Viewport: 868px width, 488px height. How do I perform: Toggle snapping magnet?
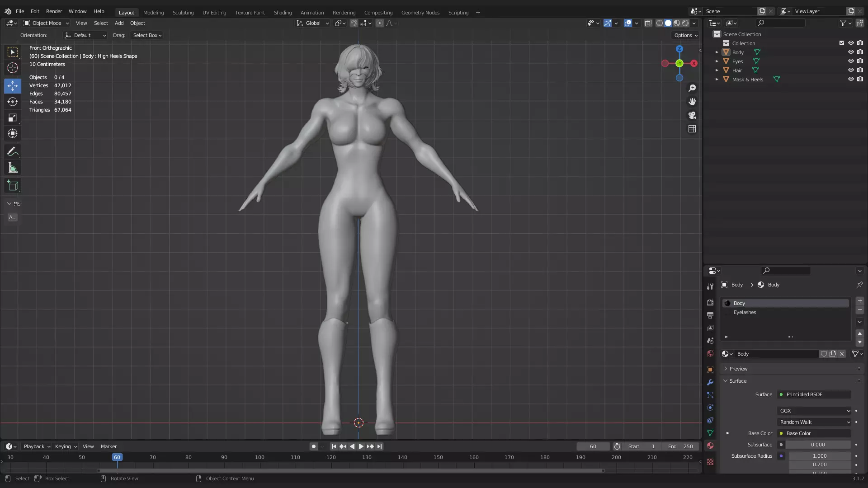point(354,23)
